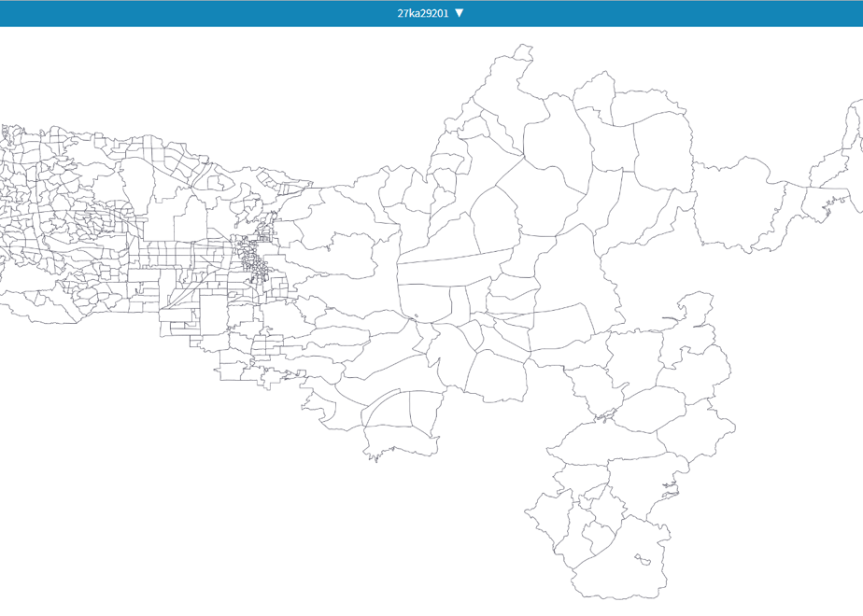Select the jagged-tipped polygon below the arc

pos(401,441)
